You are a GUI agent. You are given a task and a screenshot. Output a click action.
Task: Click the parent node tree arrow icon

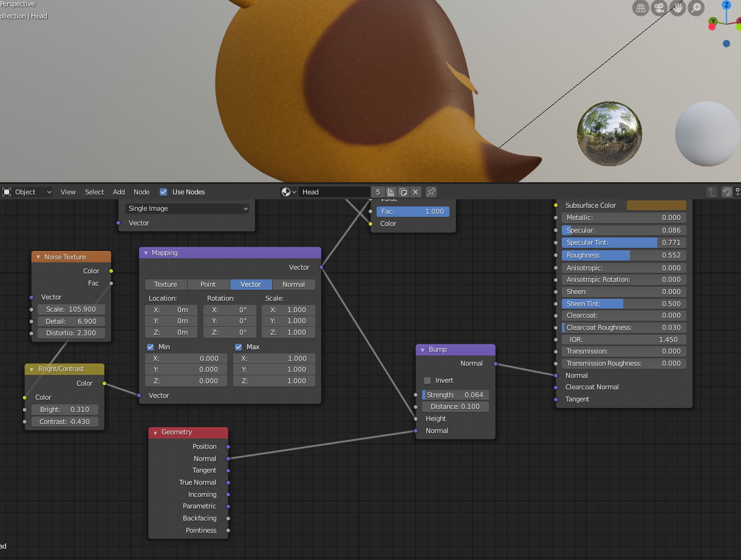click(x=712, y=192)
